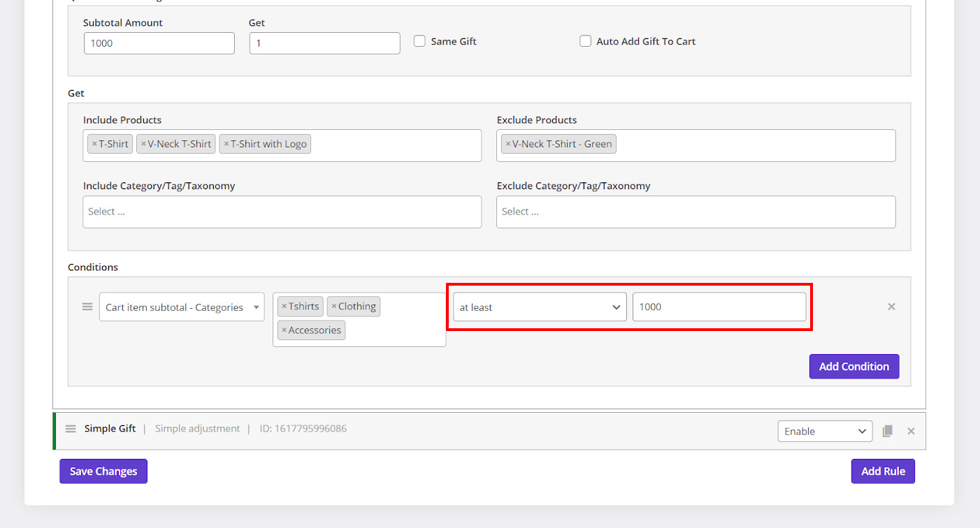Screen dimensions: 980x528
Task: Duplicate the Simple Gift rule
Action: (888, 431)
